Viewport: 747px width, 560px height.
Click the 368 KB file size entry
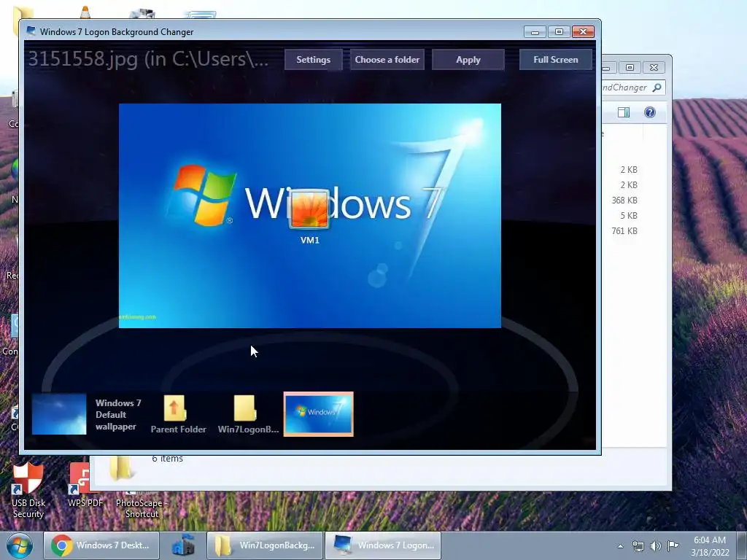pos(624,201)
